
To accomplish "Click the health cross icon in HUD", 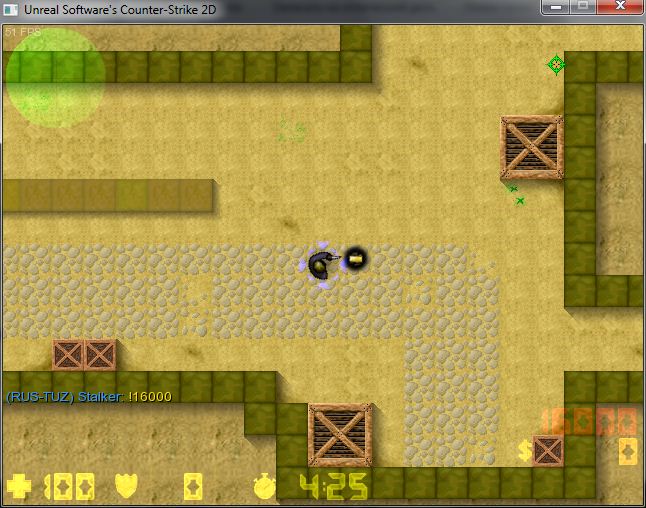I will [19, 486].
